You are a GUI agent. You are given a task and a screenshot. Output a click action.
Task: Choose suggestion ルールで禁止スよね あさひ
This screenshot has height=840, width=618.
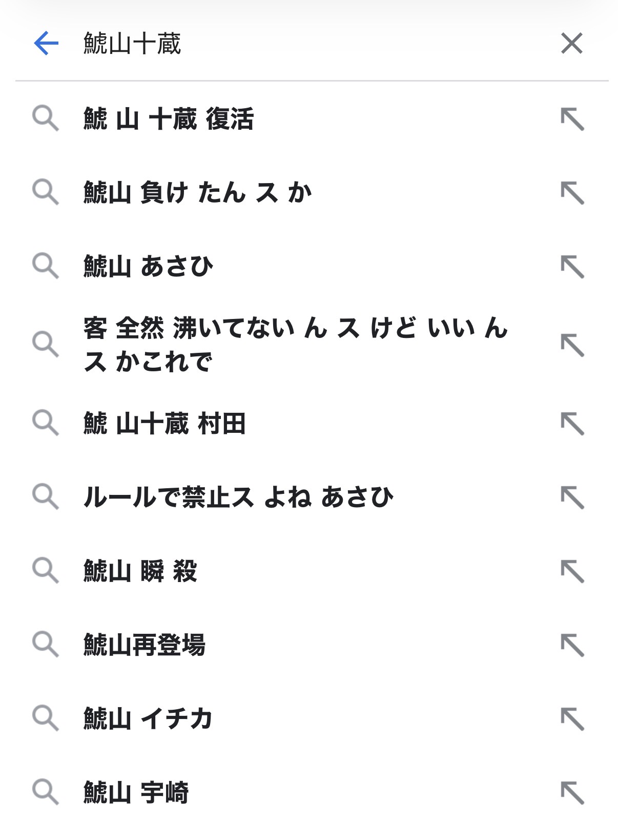click(x=238, y=497)
